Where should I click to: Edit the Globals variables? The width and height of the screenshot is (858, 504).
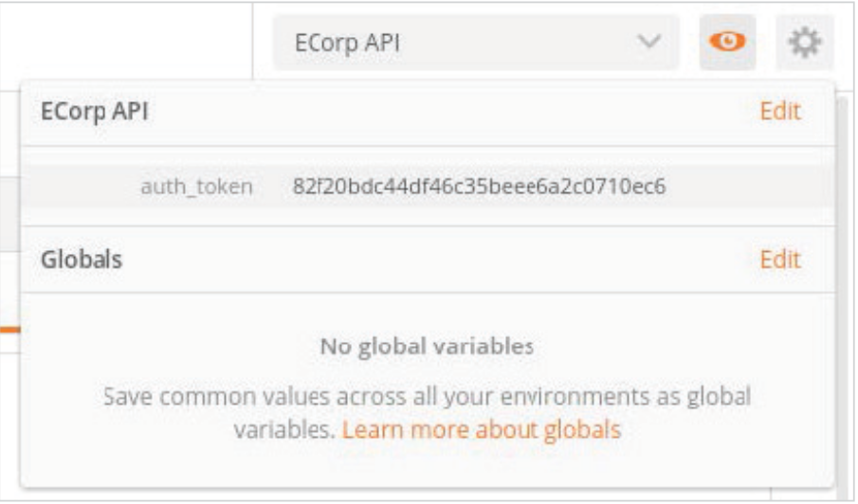780,260
